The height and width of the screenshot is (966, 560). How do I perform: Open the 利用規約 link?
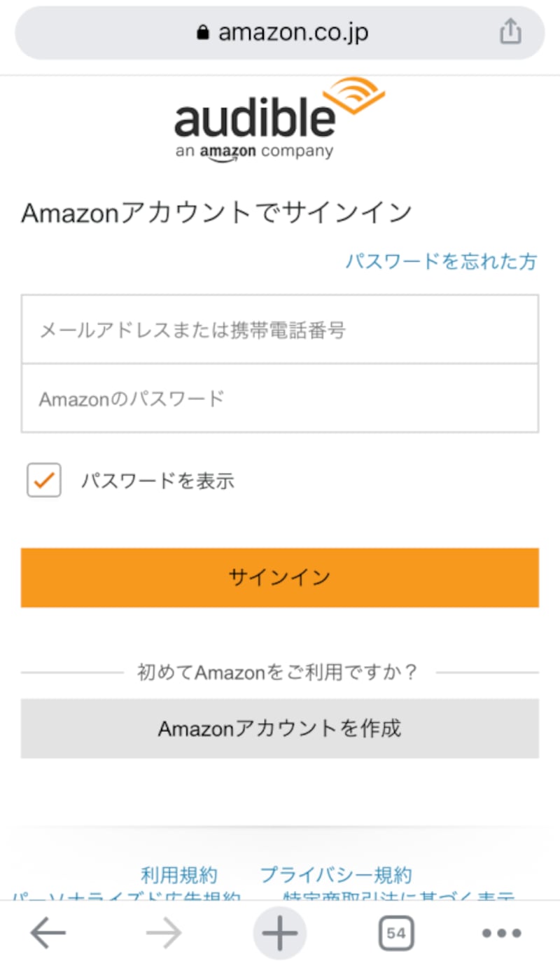(179, 875)
